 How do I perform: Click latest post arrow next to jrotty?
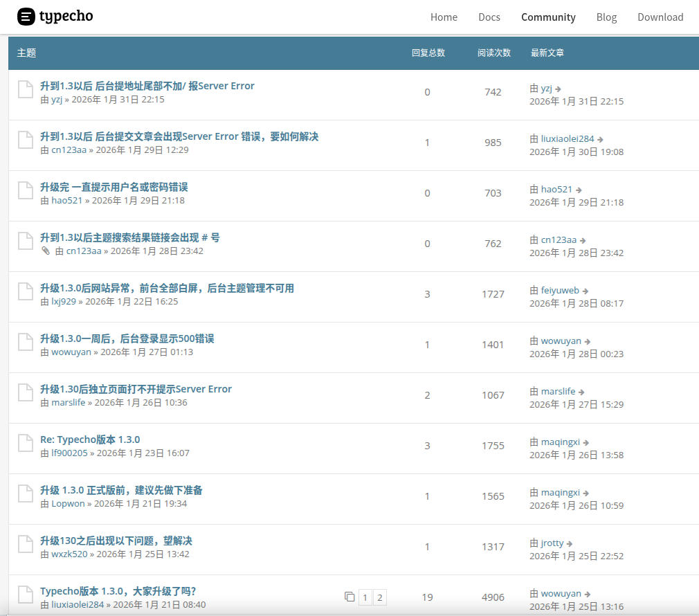(x=570, y=543)
